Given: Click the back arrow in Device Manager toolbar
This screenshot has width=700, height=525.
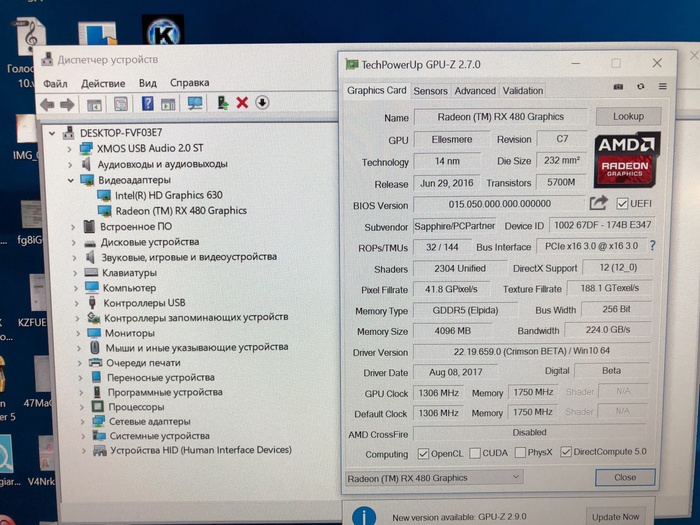Looking at the screenshot, I should [46, 104].
